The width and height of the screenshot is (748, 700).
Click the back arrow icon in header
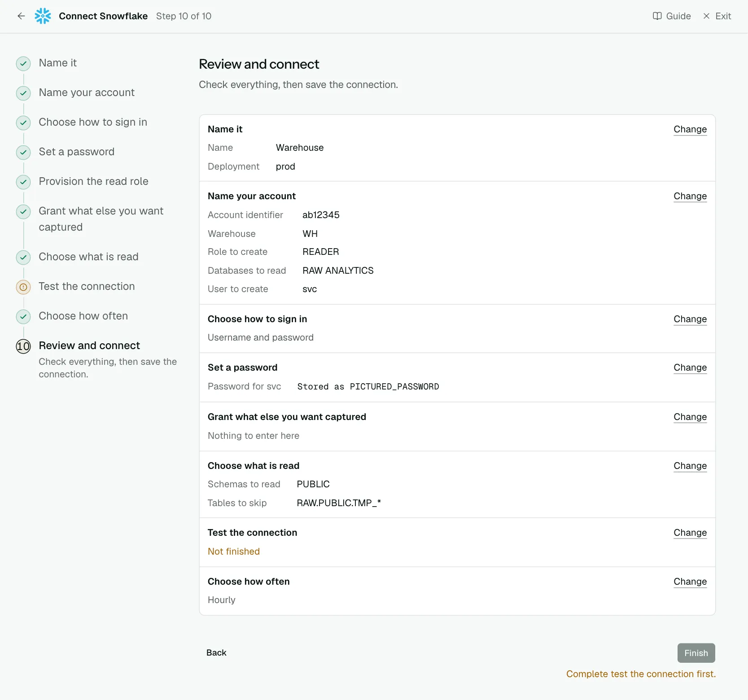pyautogui.click(x=21, y=16)
